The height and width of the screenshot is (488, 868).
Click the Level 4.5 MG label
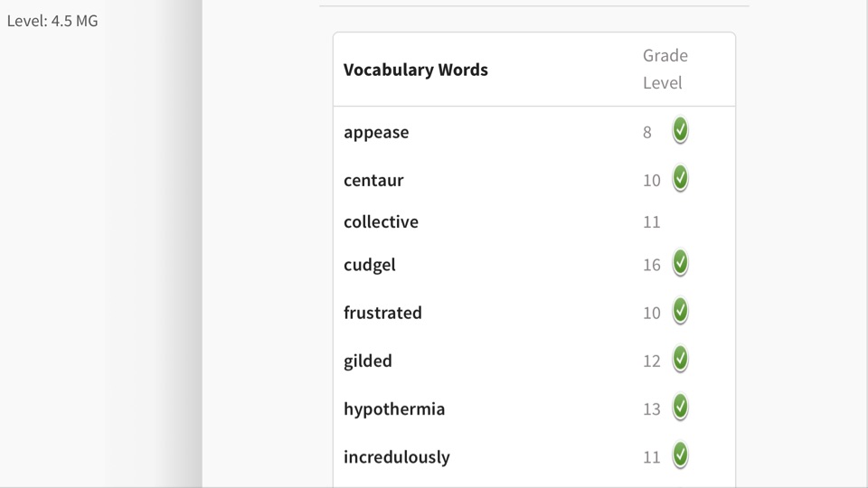pyautogui.click(x=52, y=21)
